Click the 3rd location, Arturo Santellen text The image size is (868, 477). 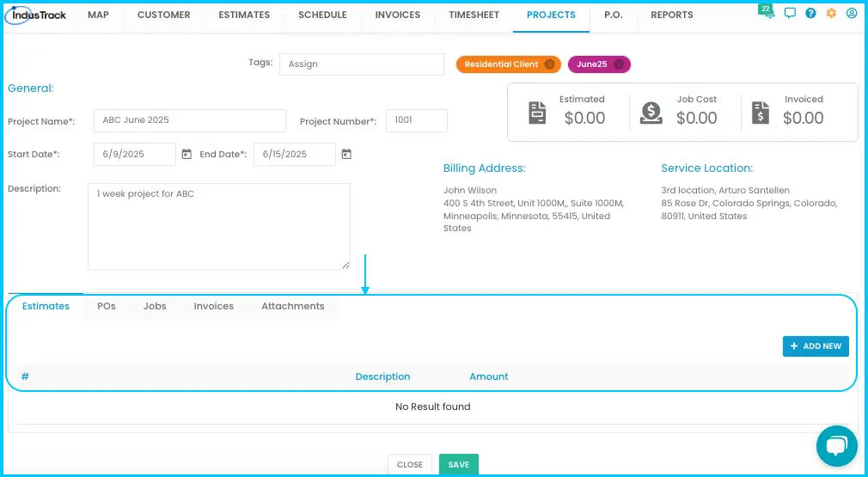tap(725, 190)
